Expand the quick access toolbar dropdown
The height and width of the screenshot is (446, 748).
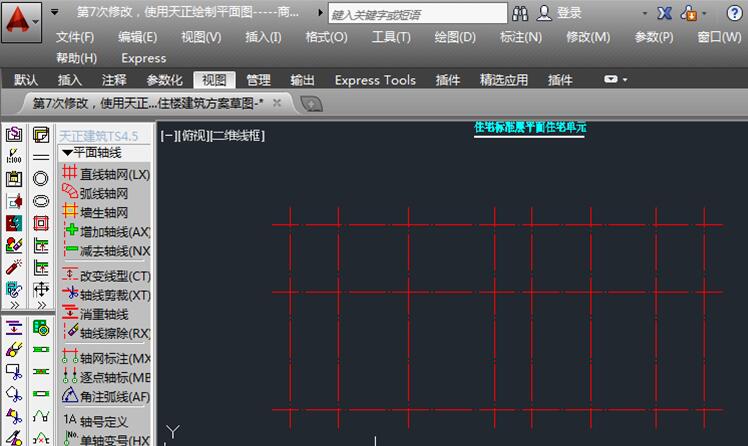(x=55, y=13)
